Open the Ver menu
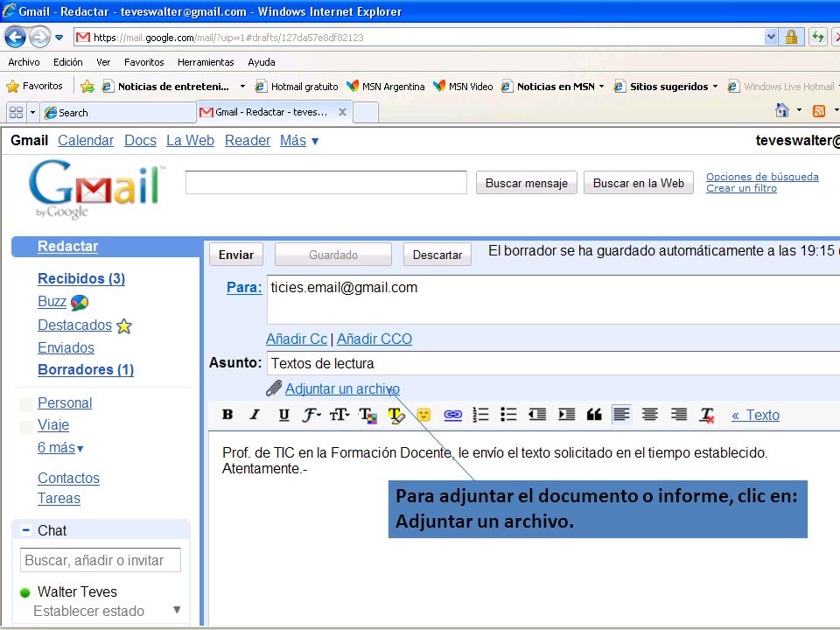Screen dimensions: 840x630 tap(103, 62)
